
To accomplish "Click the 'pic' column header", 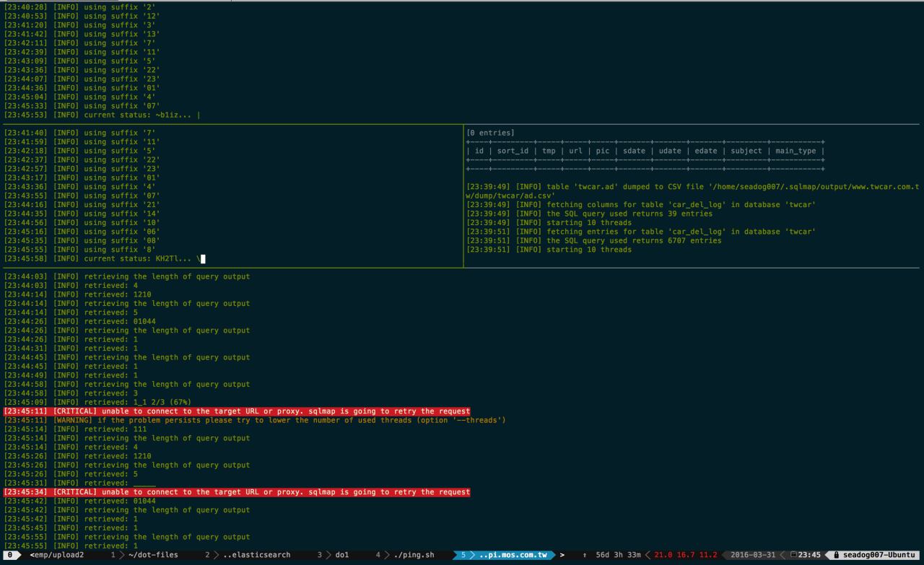I will coord(602,151).
